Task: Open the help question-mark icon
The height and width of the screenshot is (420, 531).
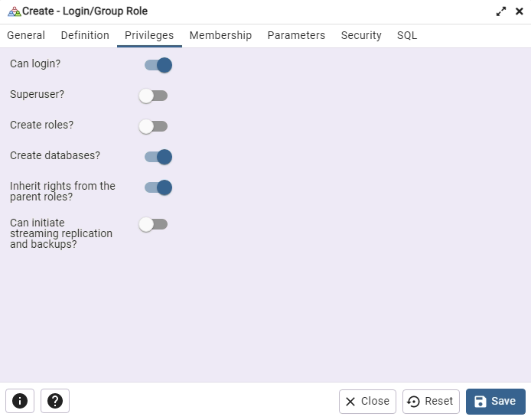Action: tap(55, 401)
